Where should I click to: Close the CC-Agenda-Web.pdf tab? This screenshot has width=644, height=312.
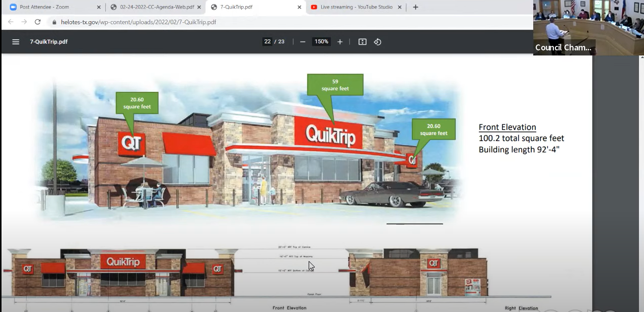tap(199, 7)
